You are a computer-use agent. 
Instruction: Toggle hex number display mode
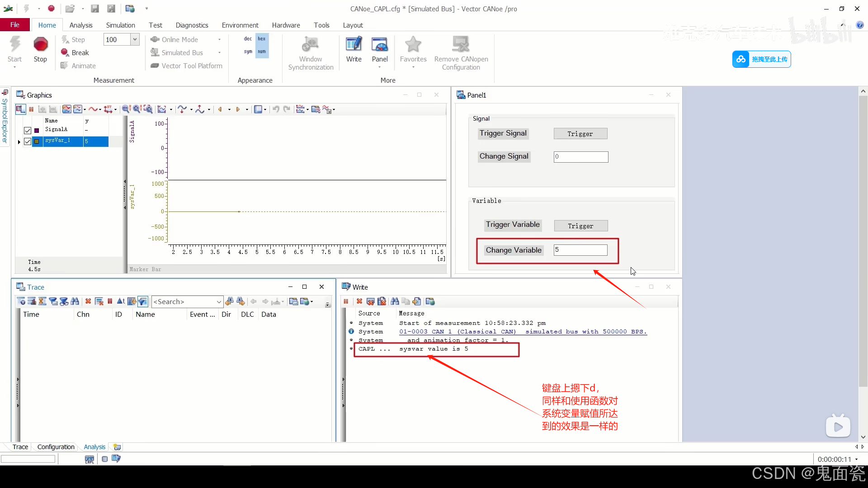point(262,39)
